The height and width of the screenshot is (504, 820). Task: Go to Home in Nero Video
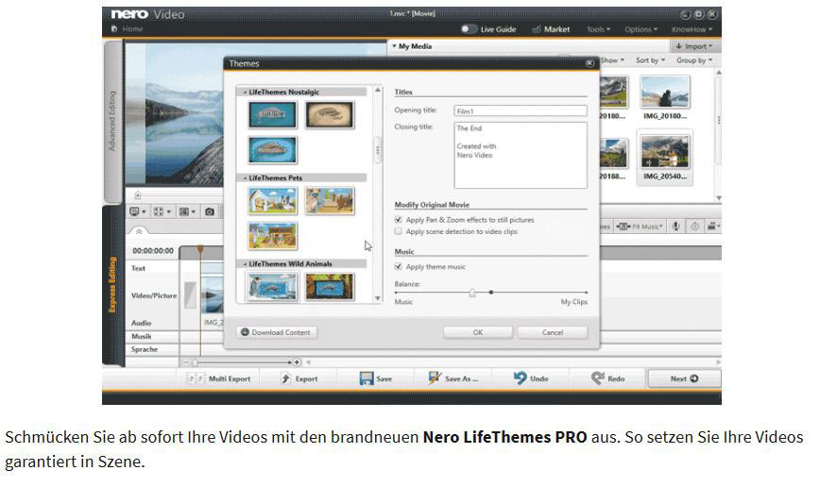(x=128, y=28)
